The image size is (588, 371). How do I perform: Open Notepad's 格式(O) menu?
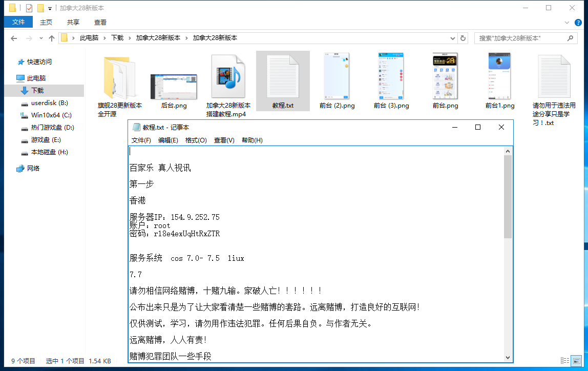pyautogui.click(x=196, y=140)
